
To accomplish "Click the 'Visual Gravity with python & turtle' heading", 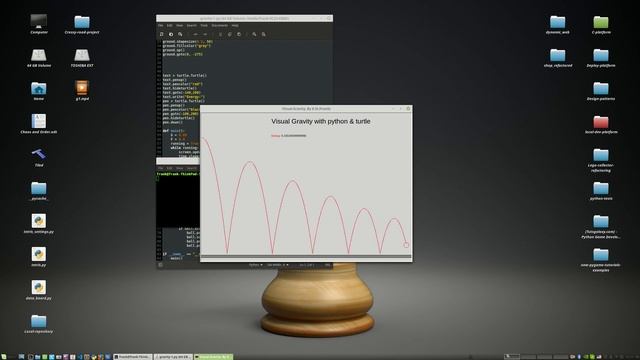I will pos(321,121).
